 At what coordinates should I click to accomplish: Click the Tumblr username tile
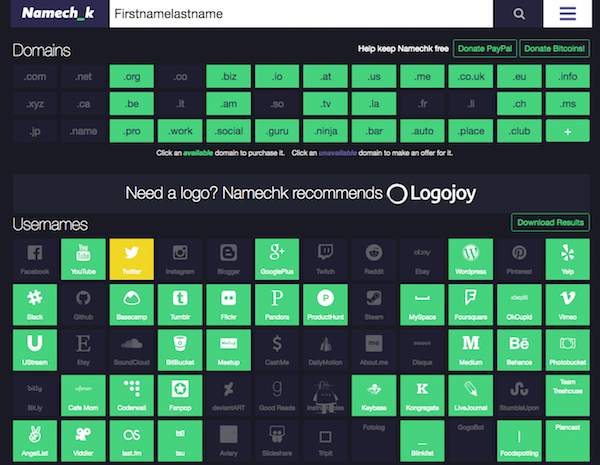180,305
